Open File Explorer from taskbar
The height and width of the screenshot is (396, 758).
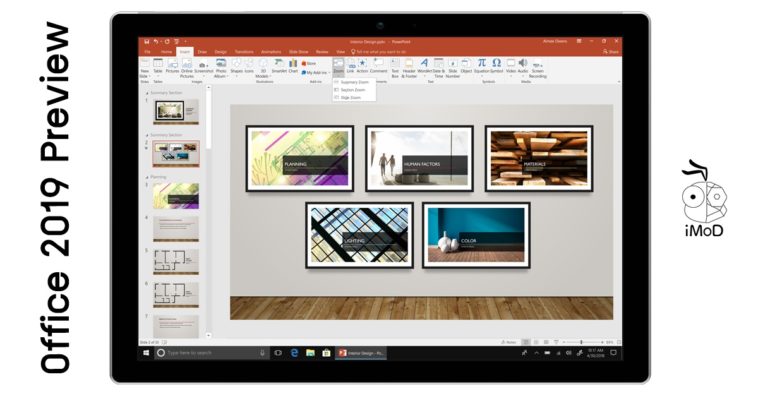tap(310, 353)
